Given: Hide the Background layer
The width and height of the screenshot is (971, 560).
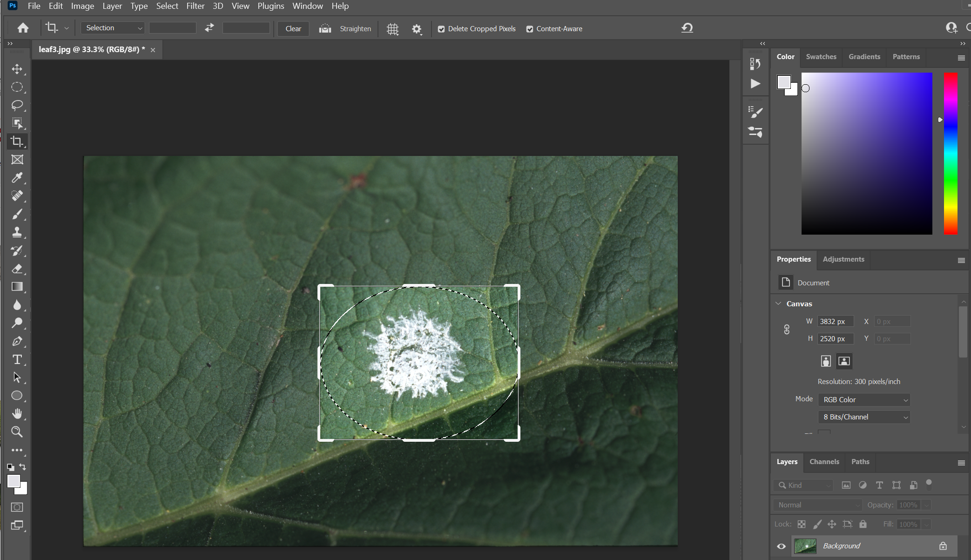Looking at the screenshot, I should (x=782, y=546).
